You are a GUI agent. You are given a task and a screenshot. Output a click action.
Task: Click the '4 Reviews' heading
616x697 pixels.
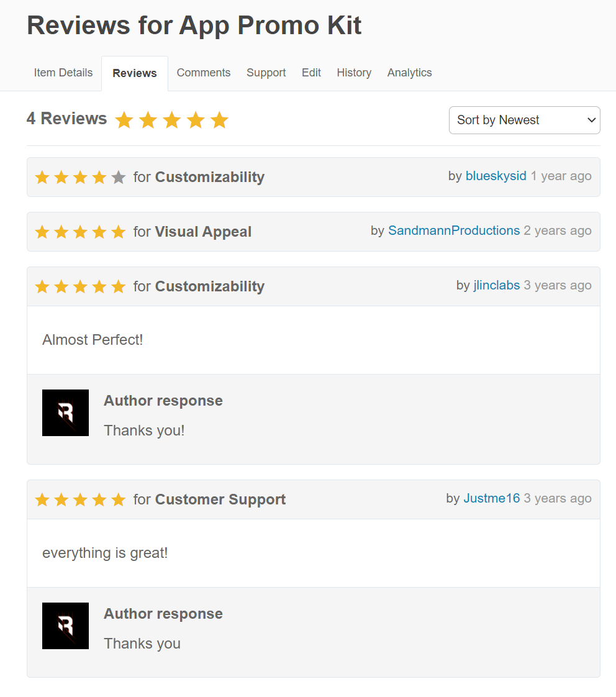(66, 119)
